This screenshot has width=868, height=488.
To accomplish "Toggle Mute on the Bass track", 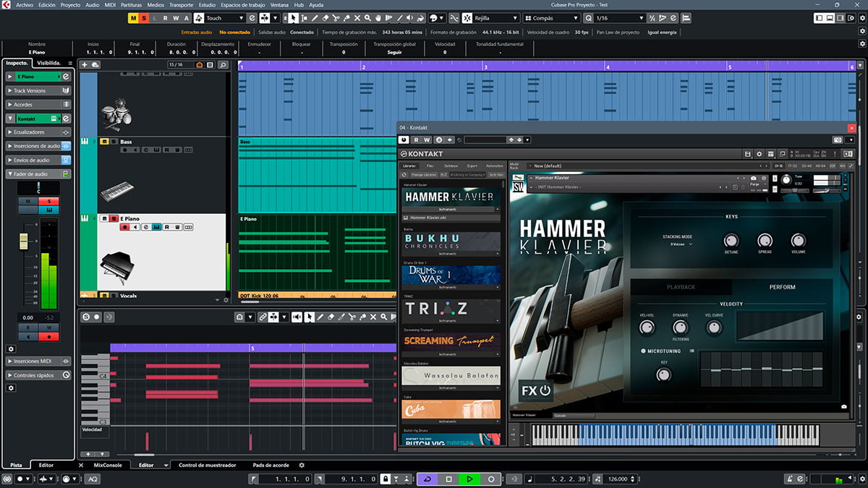I will tap(104, 142).
